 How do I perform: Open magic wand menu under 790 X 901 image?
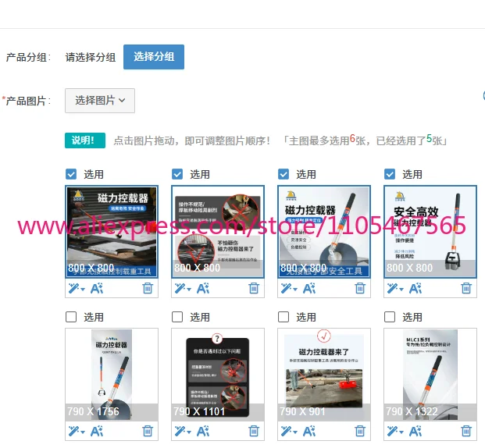tap(289, 431)
